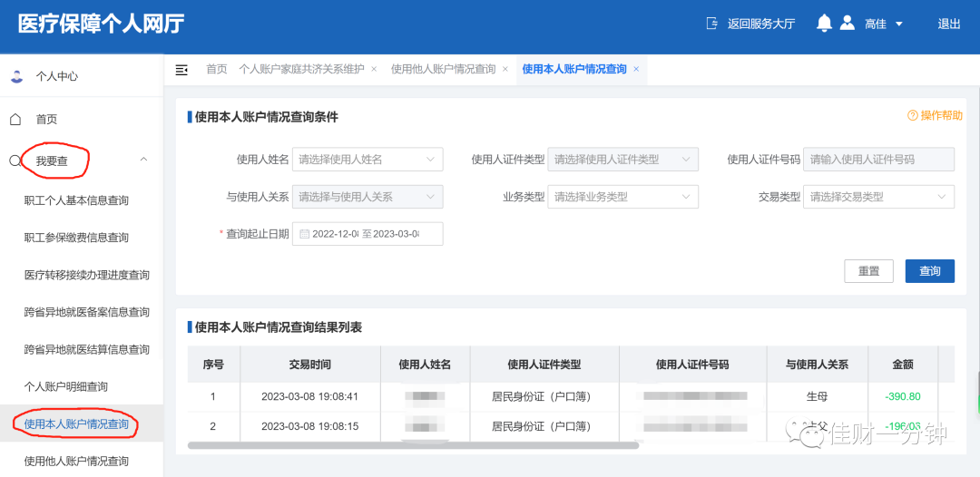Image resolution: width=980 pixels, height=477 pixels.
Task: Click the user avatar icon beside 高佳
Action: coord(847,24)
